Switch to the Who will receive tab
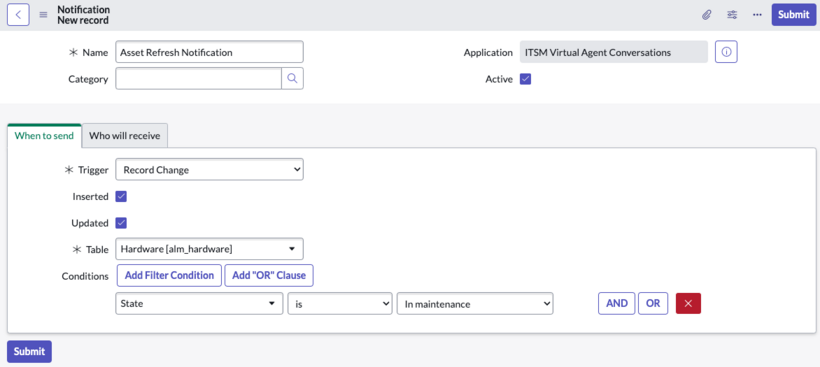Screen dimensions: 820x367 124,136
